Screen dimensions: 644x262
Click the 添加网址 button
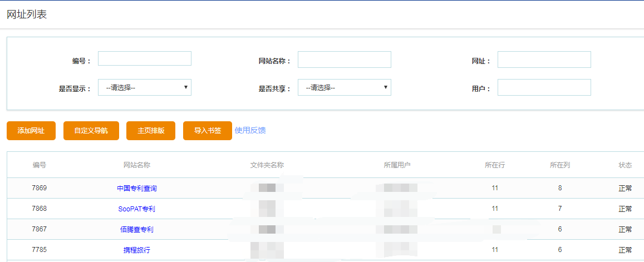coord(31,131)
